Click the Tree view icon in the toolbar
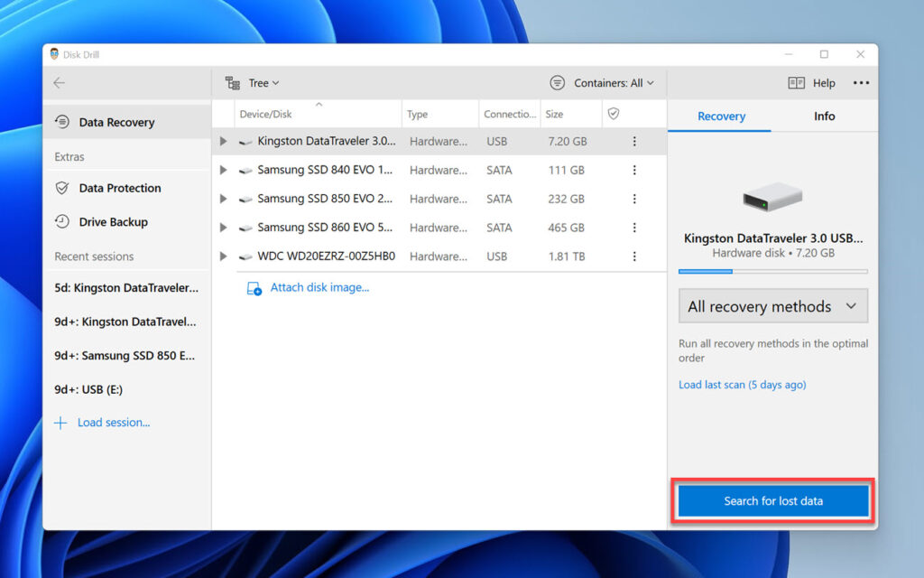The image size is (924, 578). (x=234, y=82)
